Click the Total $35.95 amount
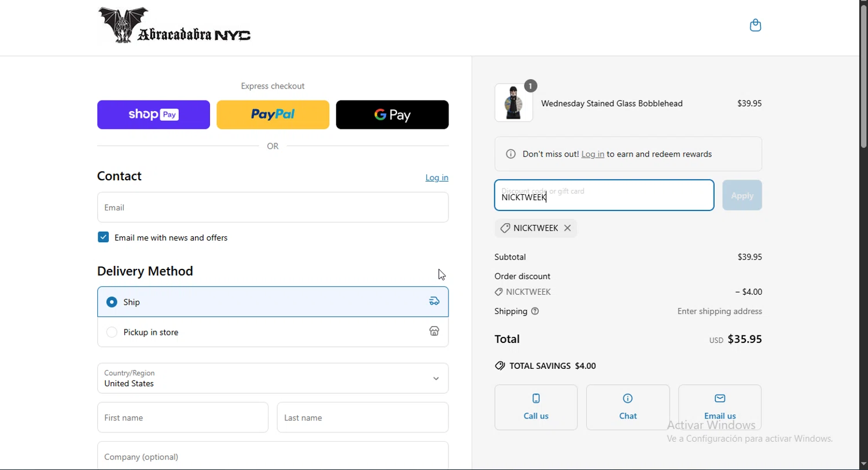868x470 pixels. 745,339
